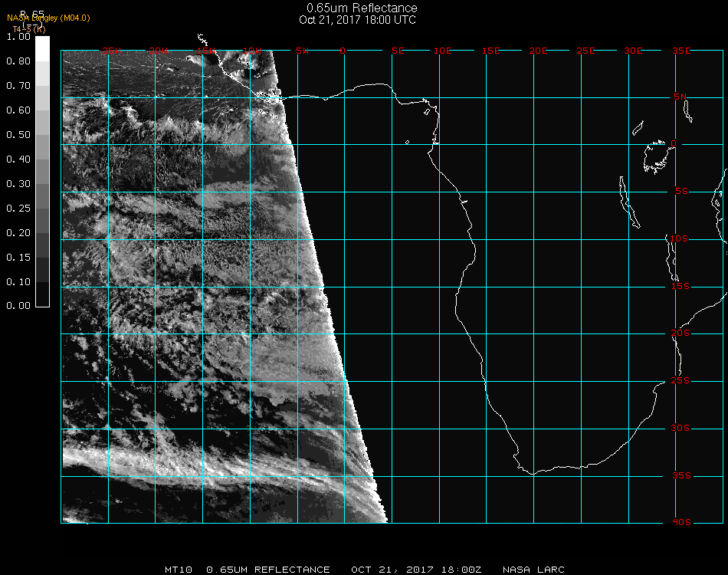
Task: Click the 35E longitude label
Action: coord(681,51)
